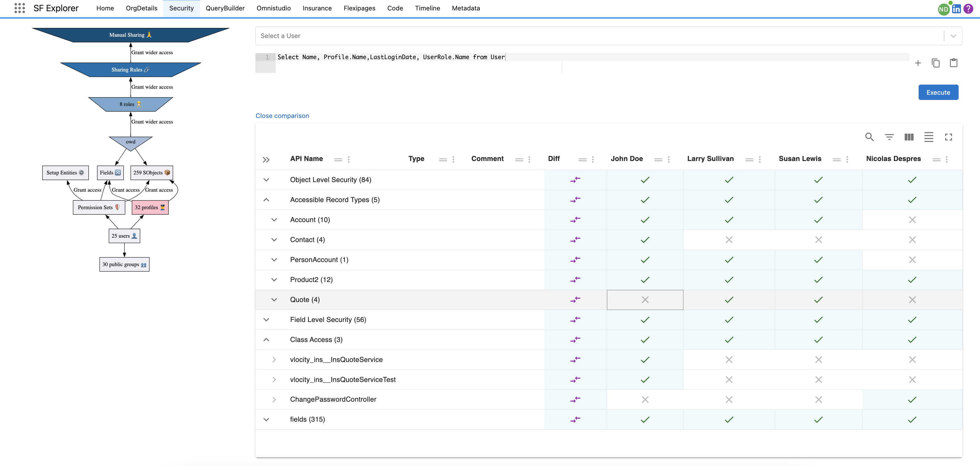
Task: Switch to the QueryBuilder tab
Action: click(225, 8)
